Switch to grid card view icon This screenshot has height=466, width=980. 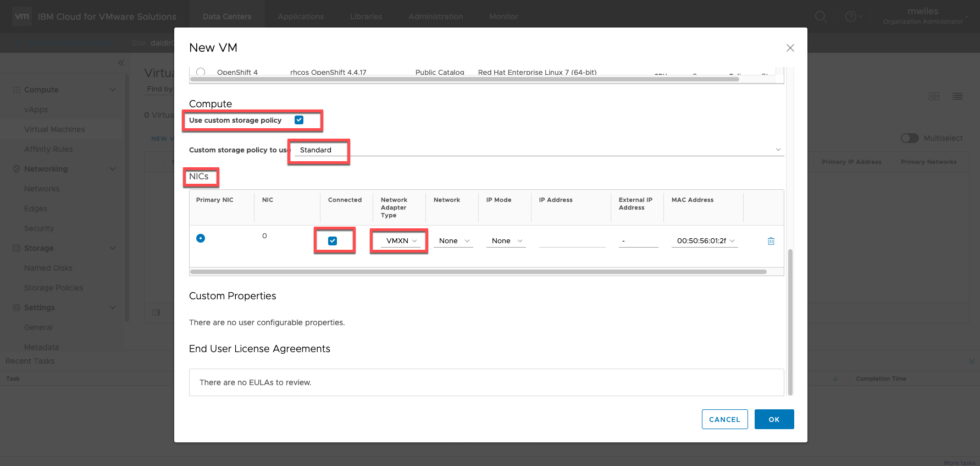coord(934,96)
